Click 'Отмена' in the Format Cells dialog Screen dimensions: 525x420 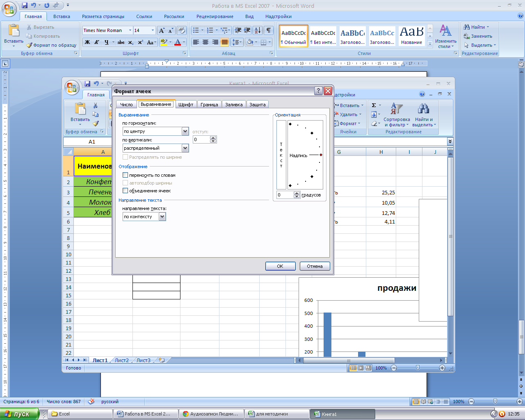pyautogui.click(x=315, y=266)
